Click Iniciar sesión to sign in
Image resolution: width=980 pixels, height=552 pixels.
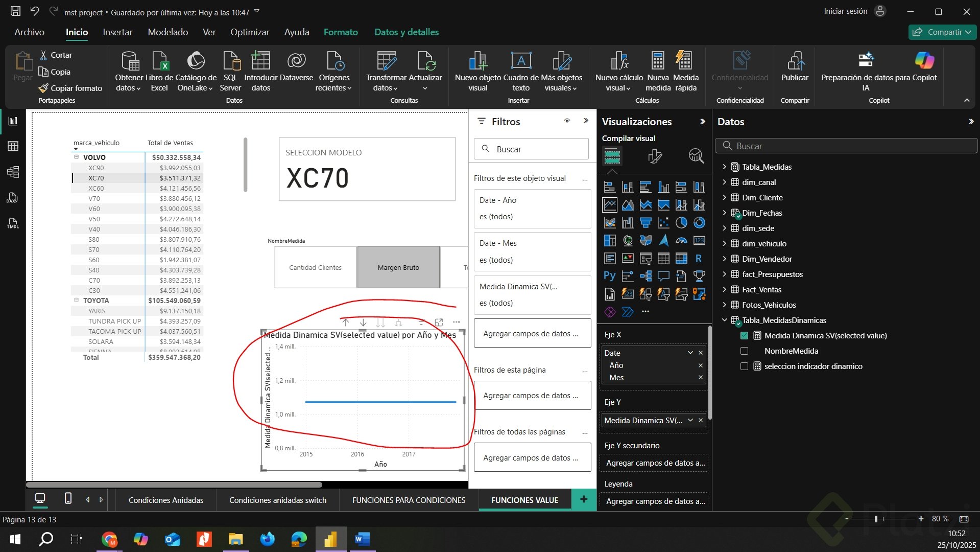(846, 11)
